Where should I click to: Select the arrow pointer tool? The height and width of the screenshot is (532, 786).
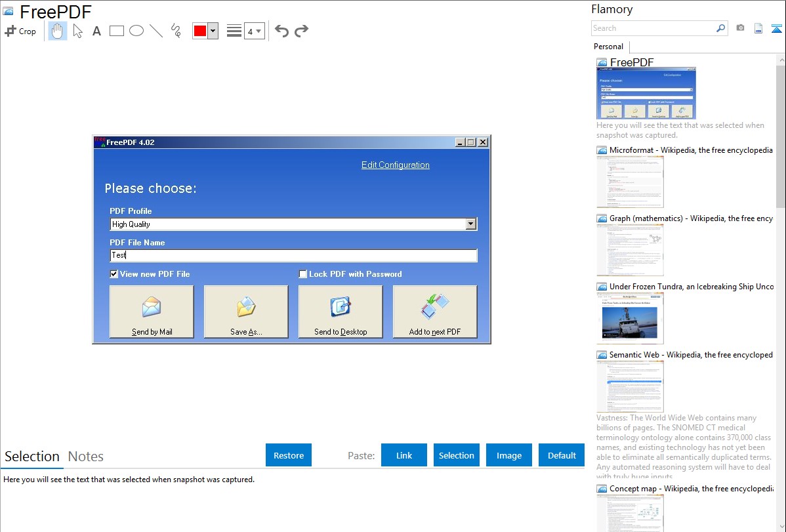(77, 31)
